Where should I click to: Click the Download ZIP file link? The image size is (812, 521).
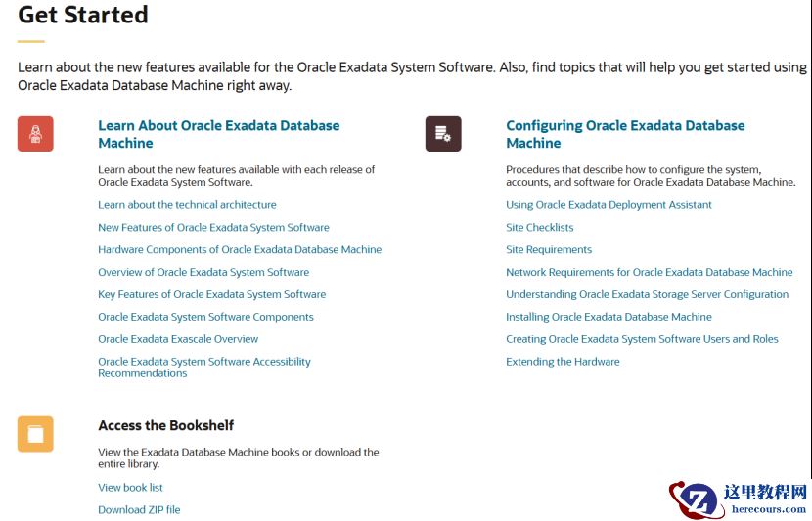139,510
